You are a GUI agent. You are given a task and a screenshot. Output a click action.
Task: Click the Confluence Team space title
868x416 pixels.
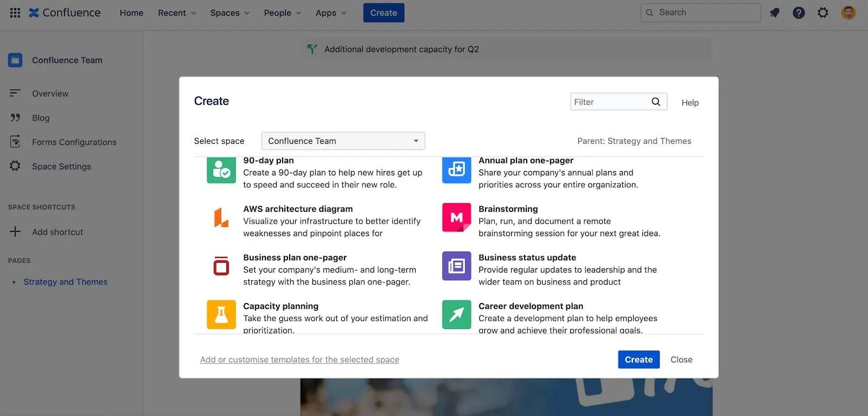pos(67,60)
